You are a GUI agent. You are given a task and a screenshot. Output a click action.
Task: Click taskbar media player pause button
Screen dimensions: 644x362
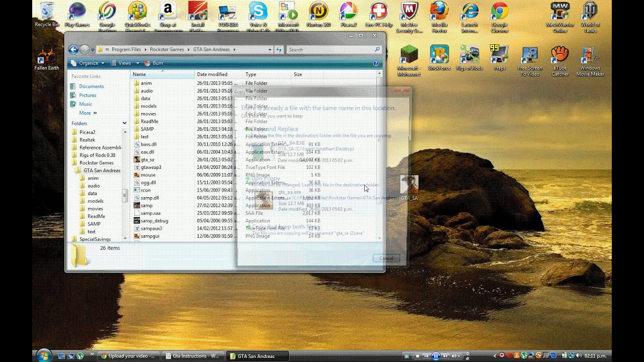[x=436, y=356]
